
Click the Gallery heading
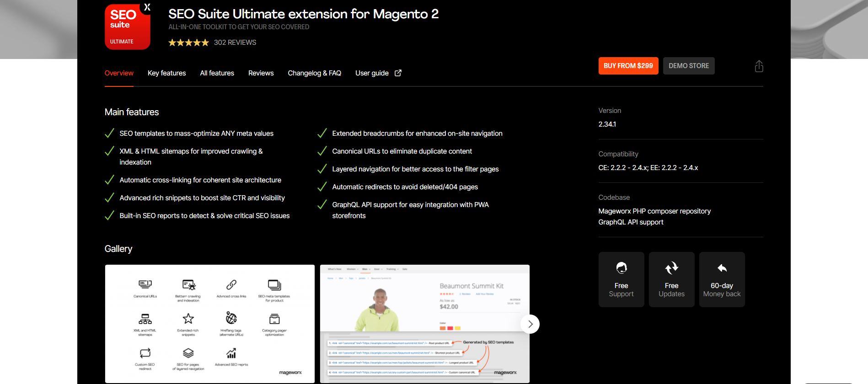[x=118, y=249]
